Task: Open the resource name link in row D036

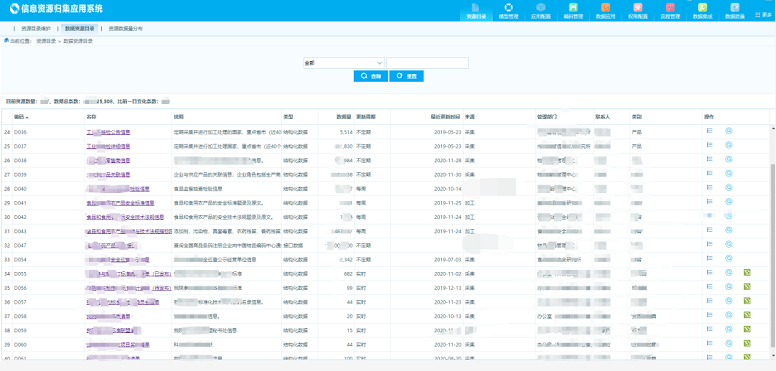Action: (x=108, y=132)
